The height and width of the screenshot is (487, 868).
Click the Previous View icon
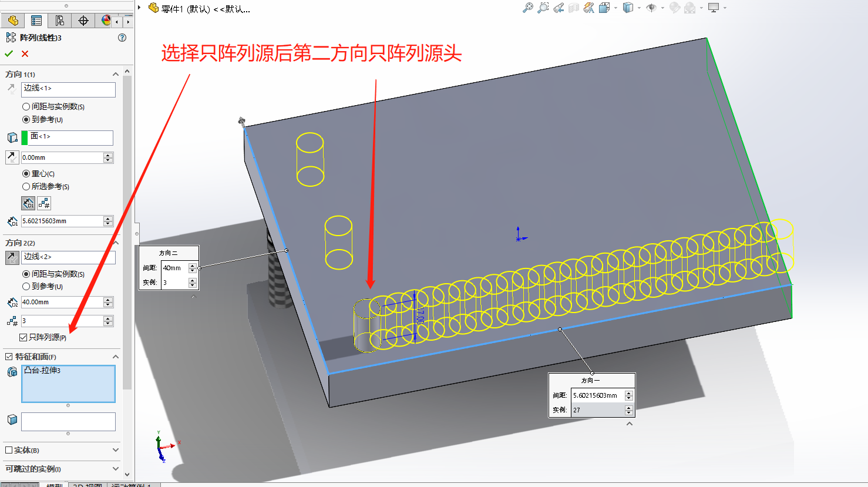point(559,8)
